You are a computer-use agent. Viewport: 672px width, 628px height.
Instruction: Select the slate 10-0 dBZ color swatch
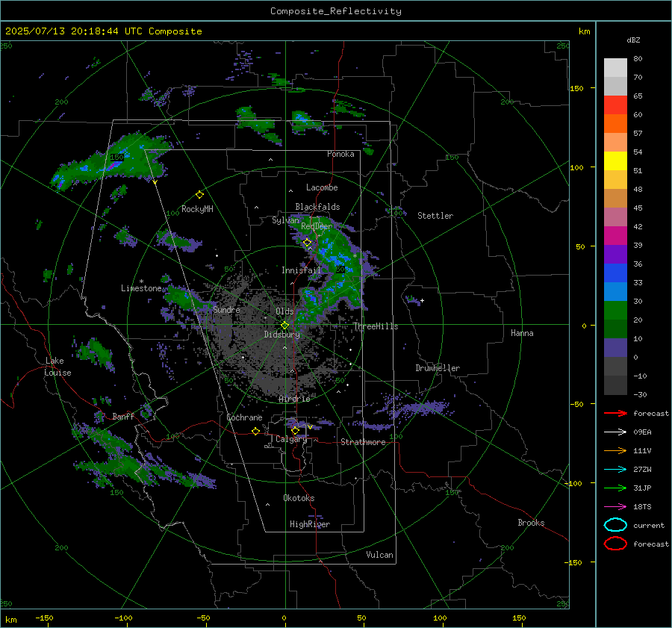(615, 348)
